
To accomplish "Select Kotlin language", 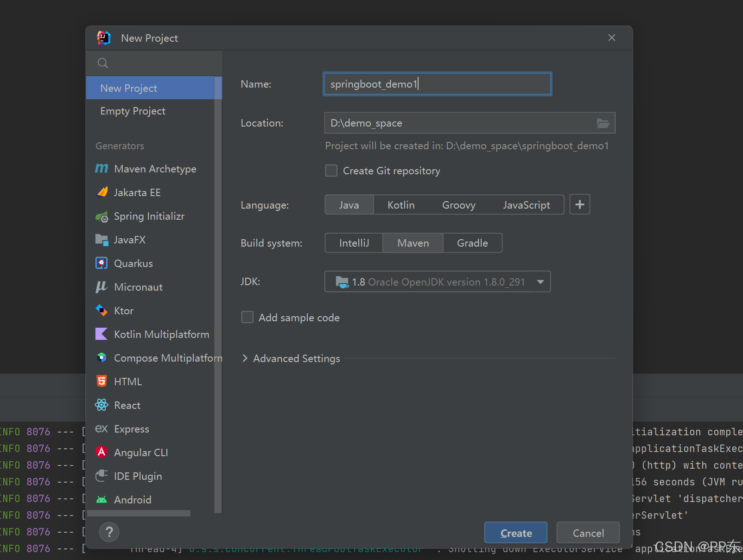I will 401,205.
